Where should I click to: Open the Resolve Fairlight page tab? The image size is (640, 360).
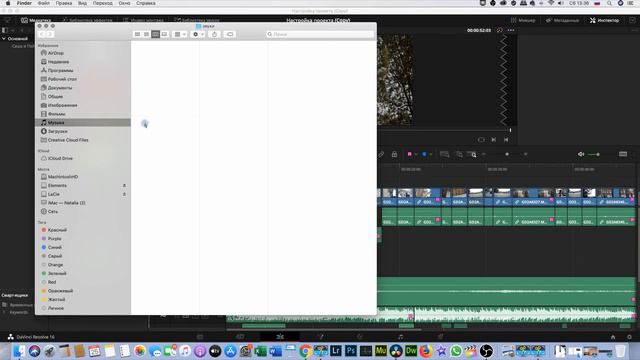[x=400, y=337]
